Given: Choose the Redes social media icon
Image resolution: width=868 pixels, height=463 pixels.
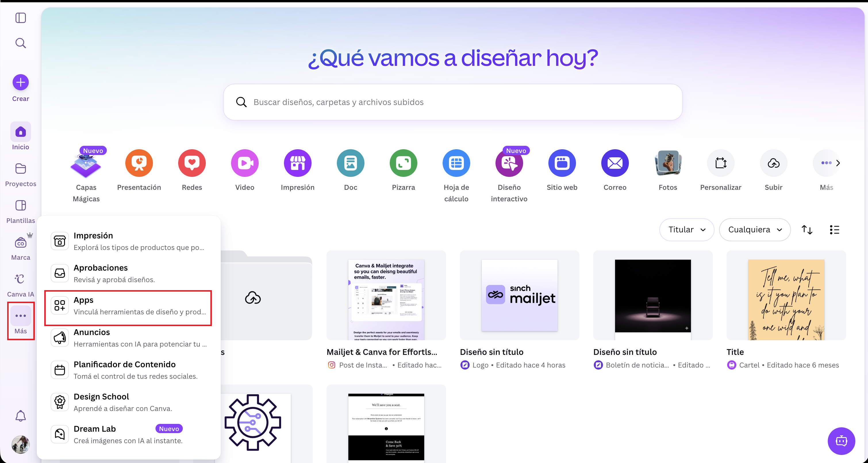Looking at the screenshot, I should click(192, 163).
